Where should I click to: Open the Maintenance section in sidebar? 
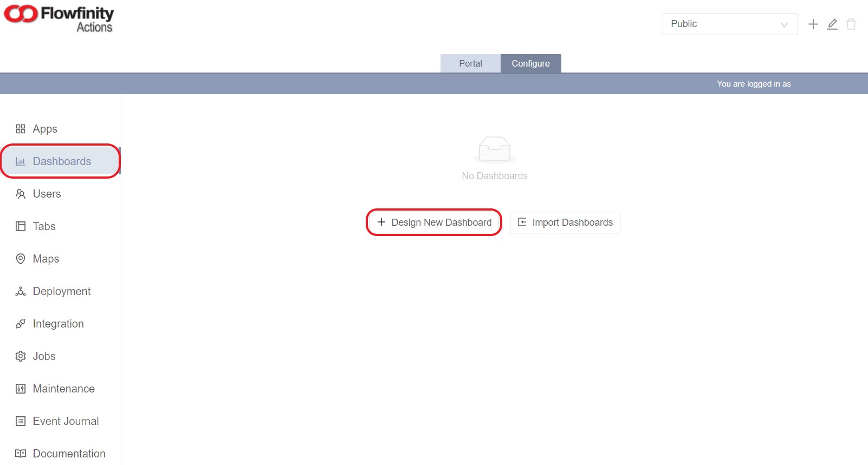click(x=63, y=389)
